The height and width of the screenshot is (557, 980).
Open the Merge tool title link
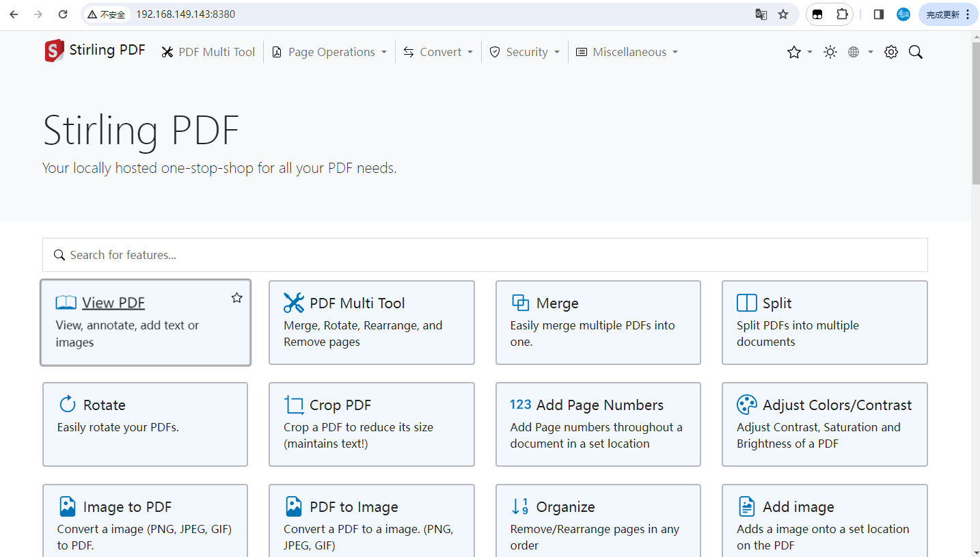pos(558,303)
